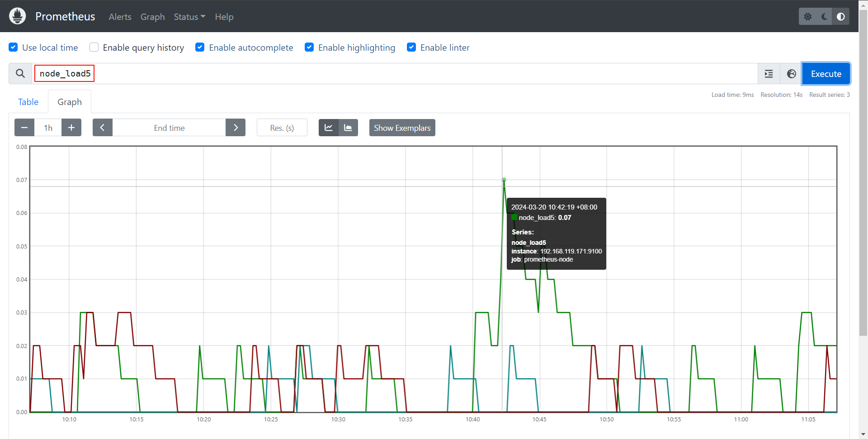Open the Alerts page

coord(120,17)
